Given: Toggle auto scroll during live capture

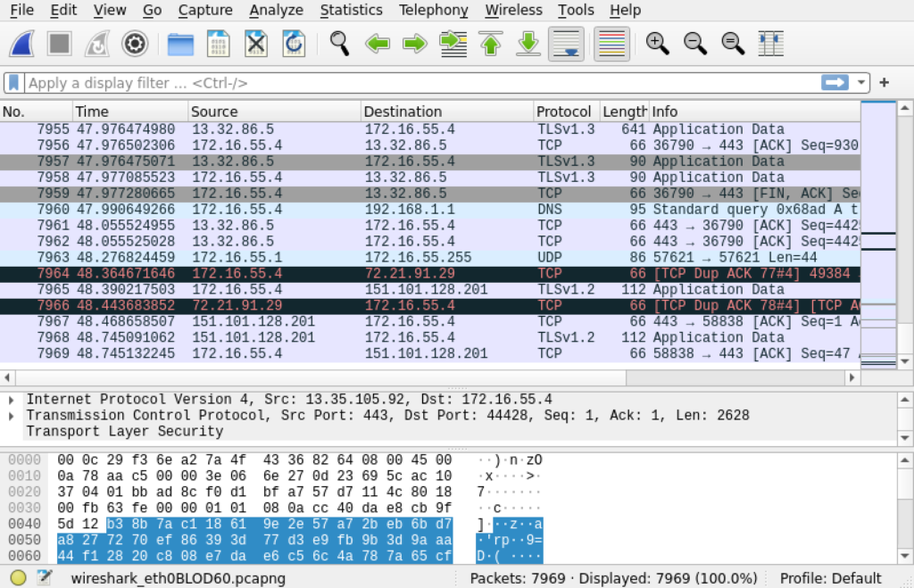Looking at the screenshot, I should (565, 42).
